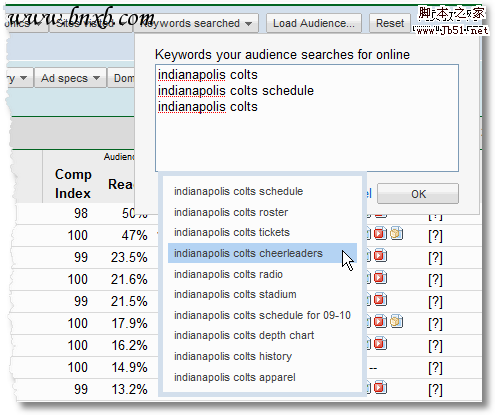This screenshot has height=415, width=495.
Task: Click the 47% reach value
Action: pos(134,235)
